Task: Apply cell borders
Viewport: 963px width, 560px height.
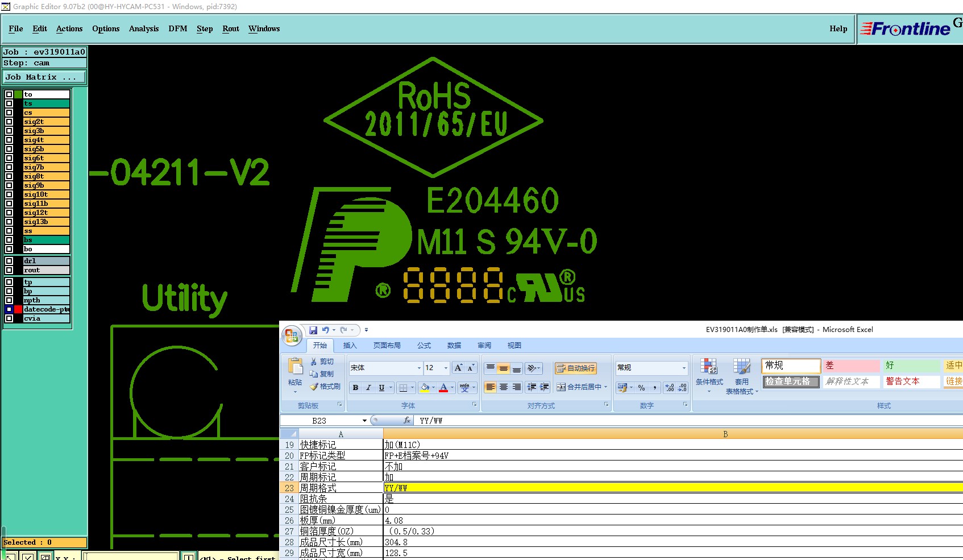Action: tap(403, 388)
